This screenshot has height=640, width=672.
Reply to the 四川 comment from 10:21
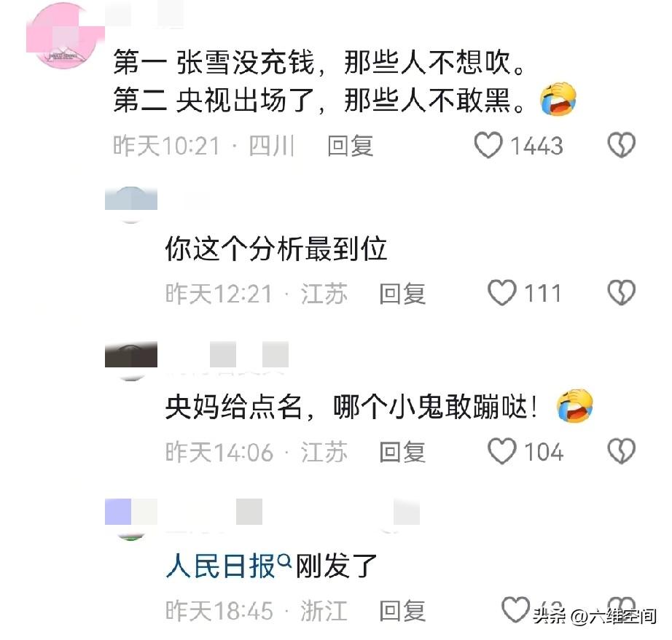pos(350,146)
